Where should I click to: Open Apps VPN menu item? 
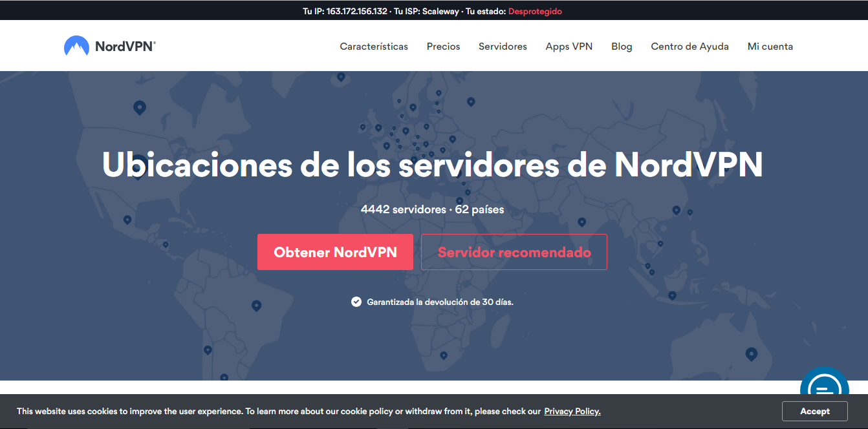(569, 47)
